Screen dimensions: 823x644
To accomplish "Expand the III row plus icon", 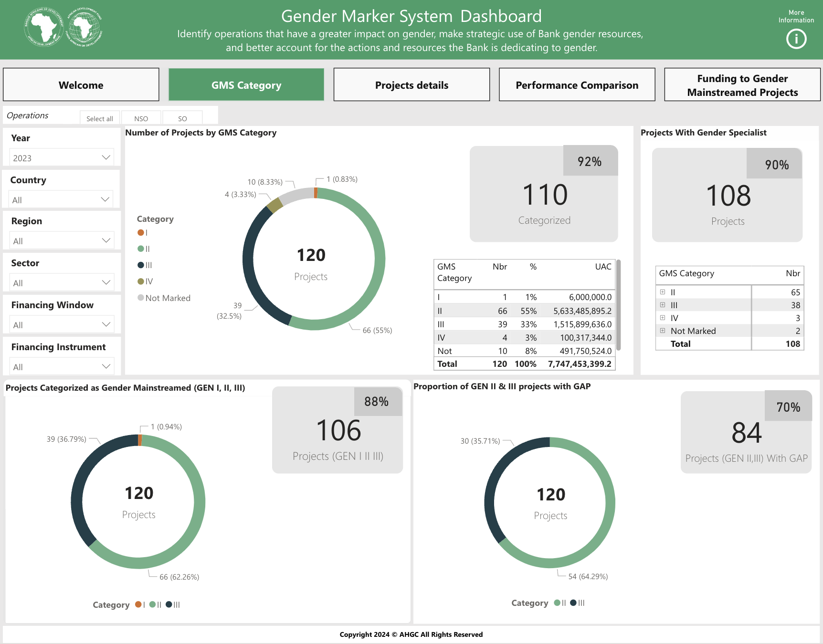I will [663, 305].
